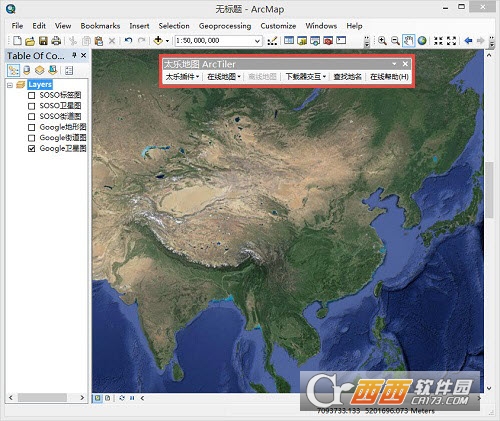This screenshot has width=500, height=421.
Task: Click the 查找地名 button
Action: [x=347, y=77]
